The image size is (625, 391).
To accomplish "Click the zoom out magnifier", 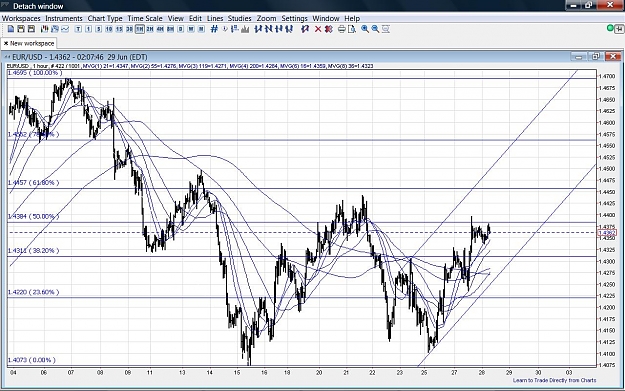I will point(375,29).
